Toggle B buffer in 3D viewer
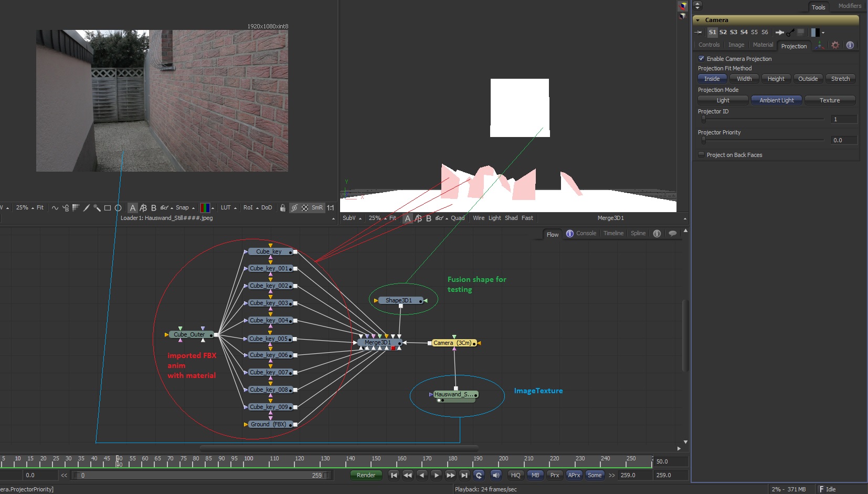The image size is (868, 494). point(429,218)
